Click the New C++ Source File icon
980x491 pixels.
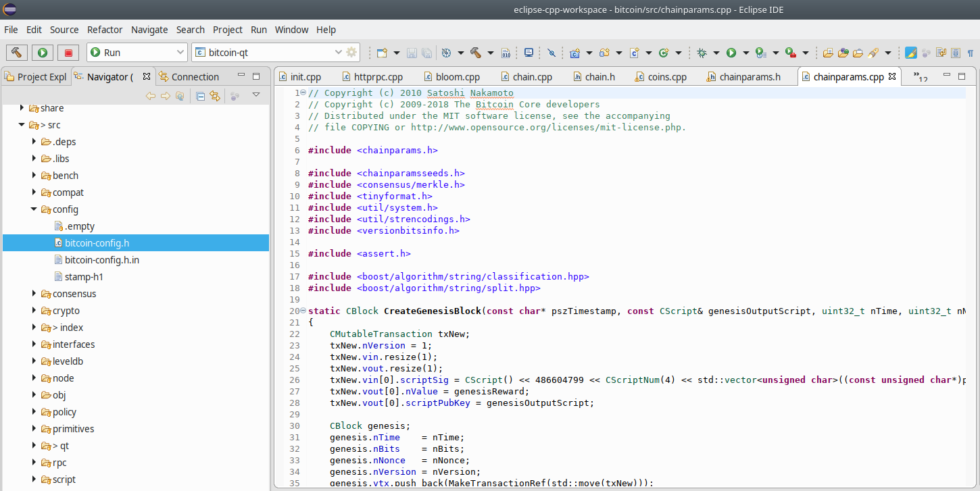point(633,52)
